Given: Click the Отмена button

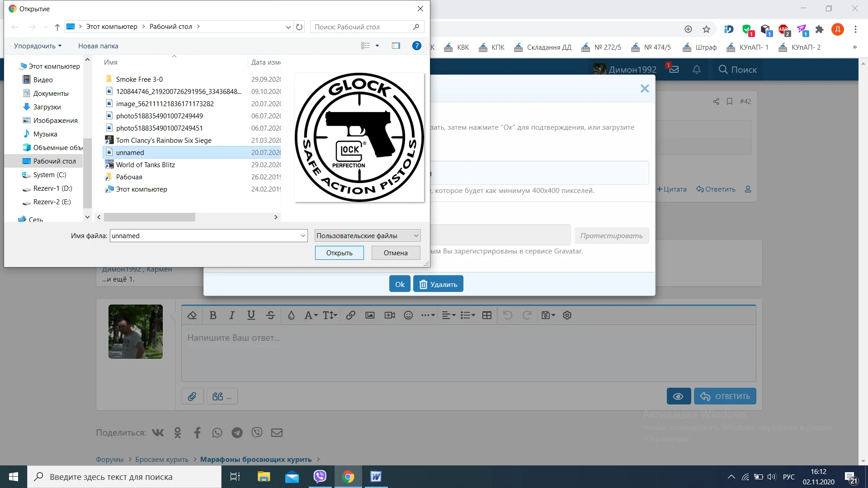Looking at the screenshot, I should [x=396, y=253].
